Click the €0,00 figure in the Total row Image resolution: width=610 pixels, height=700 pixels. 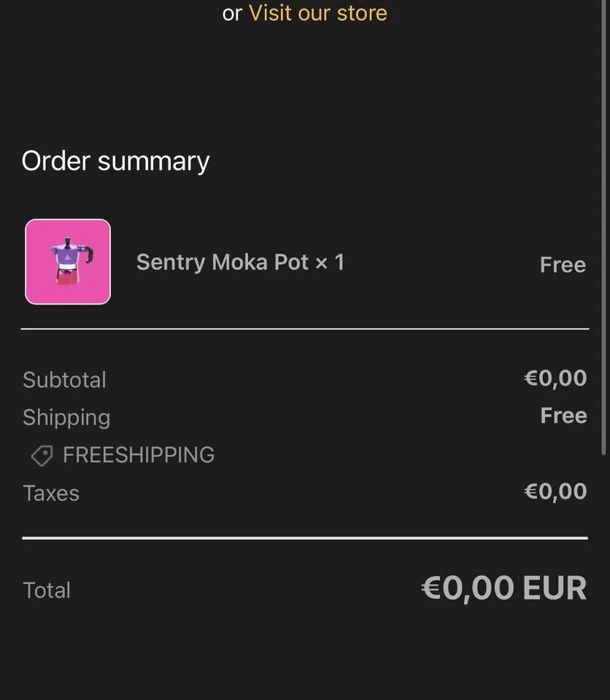tap(468, 588)
